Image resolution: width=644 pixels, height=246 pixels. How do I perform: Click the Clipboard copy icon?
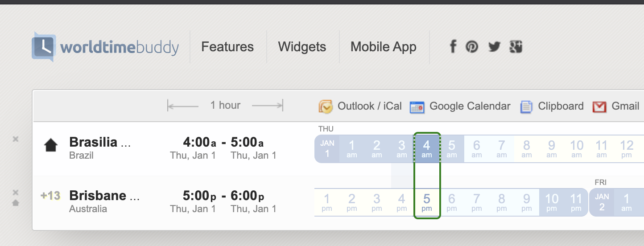coord(527,107)
